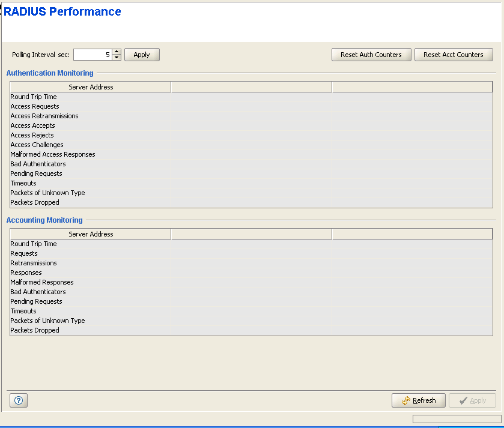Select Server Address header in Accounting table
Viewport: 504px width, 428px height.
pyautogui.click(x=91, y=234)
